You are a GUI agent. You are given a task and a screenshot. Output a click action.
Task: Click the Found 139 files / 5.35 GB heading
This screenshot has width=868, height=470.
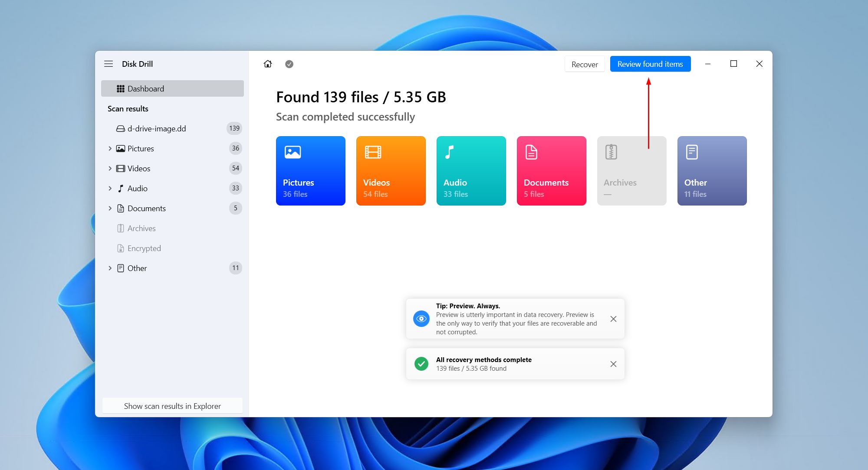pos(361,97)
